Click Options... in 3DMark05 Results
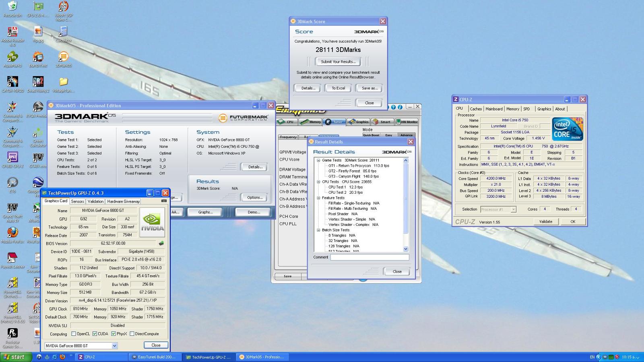Image resolution: width=644 pixels, height=362 pixels. [x=255, y=197]
